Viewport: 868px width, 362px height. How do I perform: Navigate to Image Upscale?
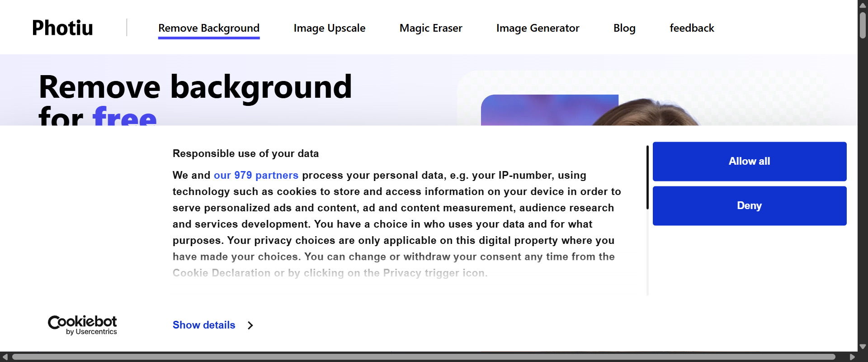pos(329,28)
